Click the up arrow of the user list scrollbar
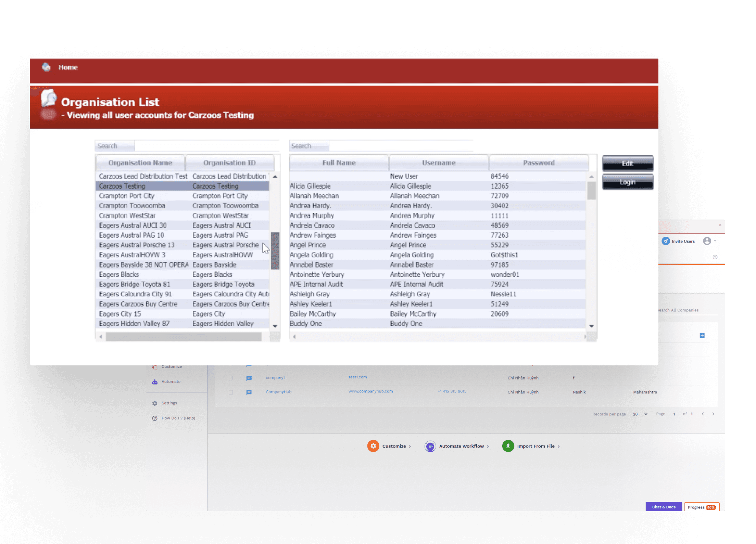Image resolution: width=756 pixels, height=544 pixels. point(592,177)
